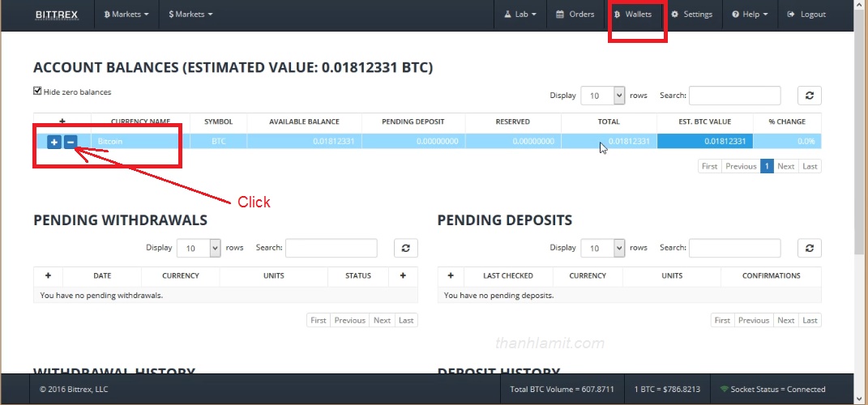Image resolution: width=868 pixels, height=405 pixels.
Task: Click the BTC symbol cell
Action: click(x=219, y=142)
